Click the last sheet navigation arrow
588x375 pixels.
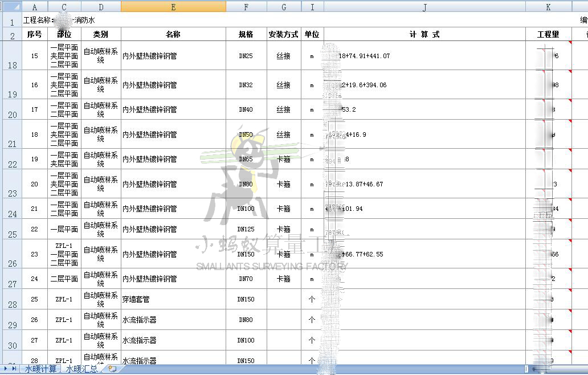point(14,369)
